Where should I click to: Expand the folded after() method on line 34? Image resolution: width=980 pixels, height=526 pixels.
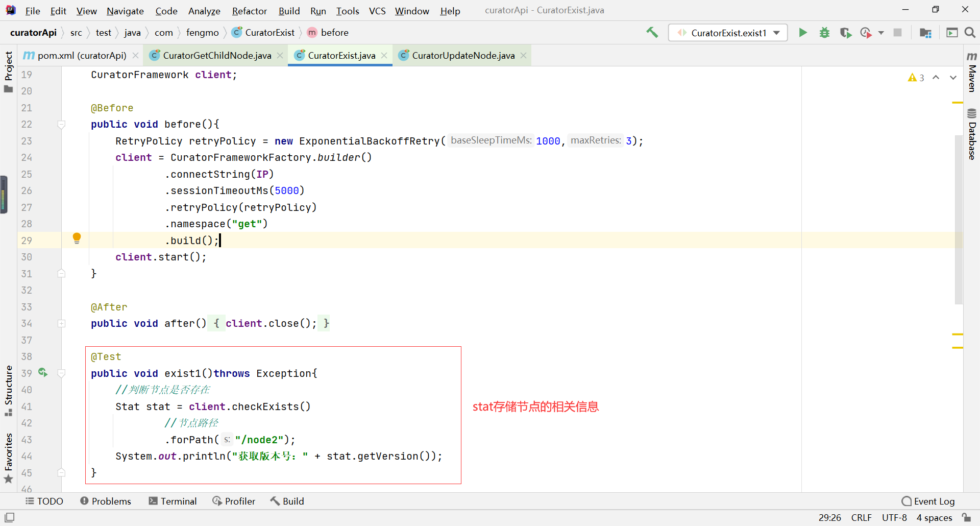[61, 323]
